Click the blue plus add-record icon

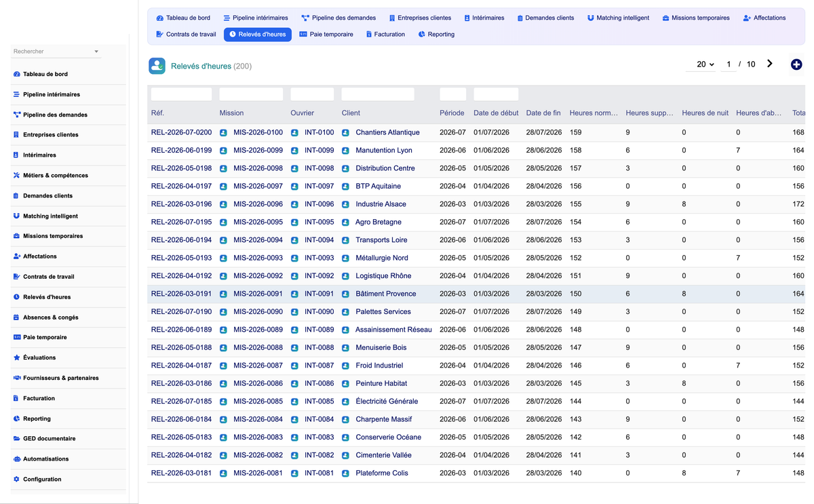[796, 64]
